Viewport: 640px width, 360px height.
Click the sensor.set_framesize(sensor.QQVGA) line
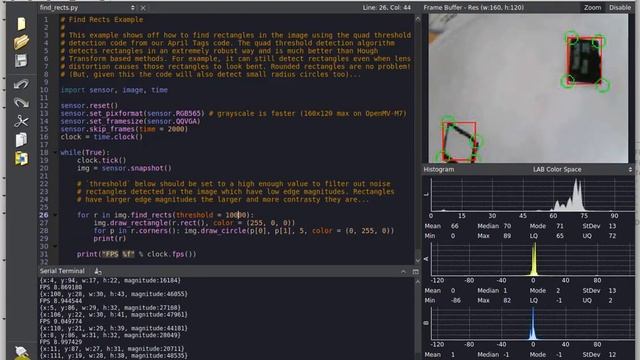tap(131, 121)
